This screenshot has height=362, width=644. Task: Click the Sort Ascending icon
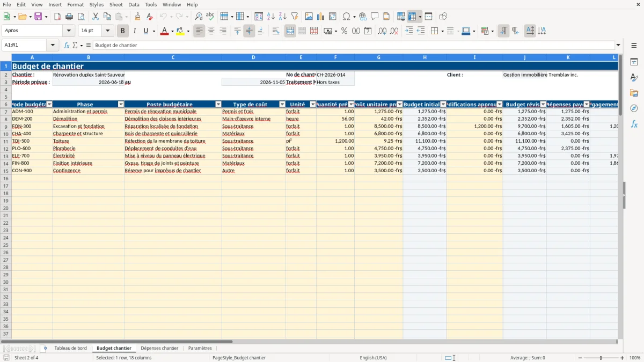271,17
